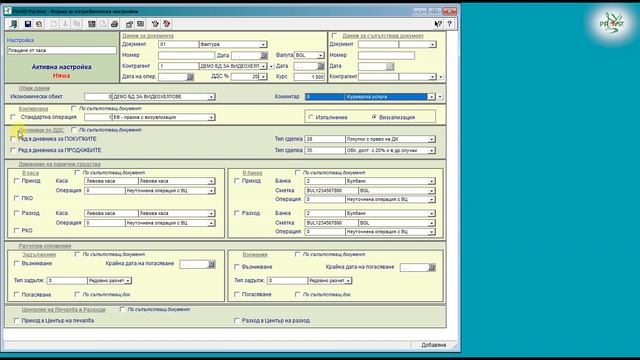Click the copy icon in the toolbar
The image size is (640, 360).
[76, 24]
